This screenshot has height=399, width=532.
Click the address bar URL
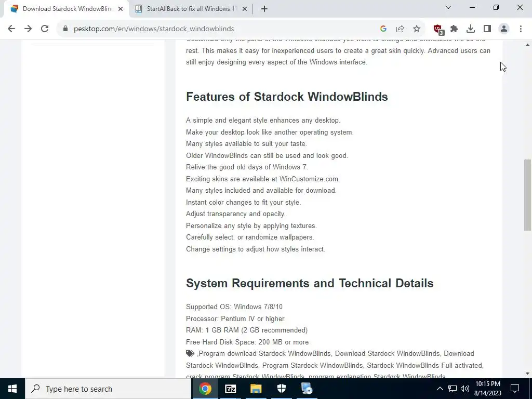click(154, 29)
